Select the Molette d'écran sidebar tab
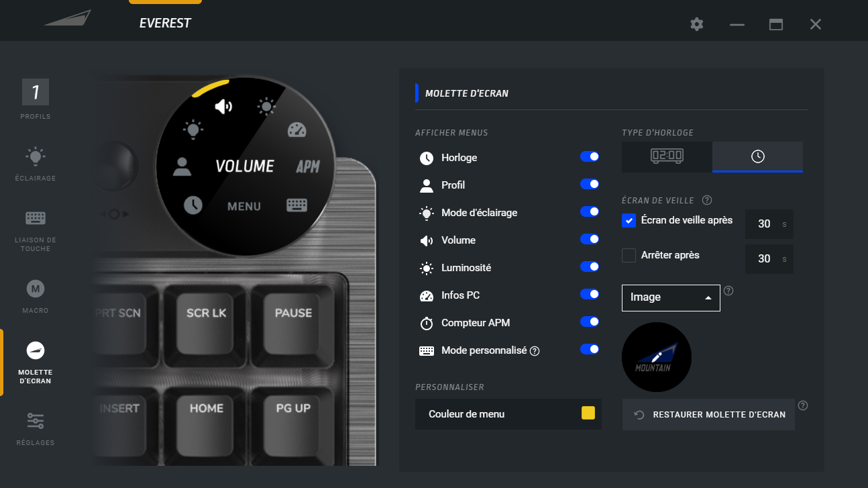The width and height of the screenshot is (868, 488). pyautogui.click(x=36, y=362)
